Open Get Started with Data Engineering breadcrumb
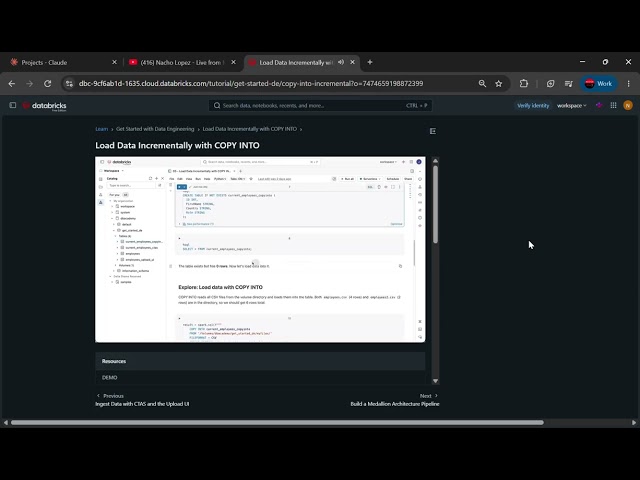This screenshot has height=480, width=640. click(155, 129)
